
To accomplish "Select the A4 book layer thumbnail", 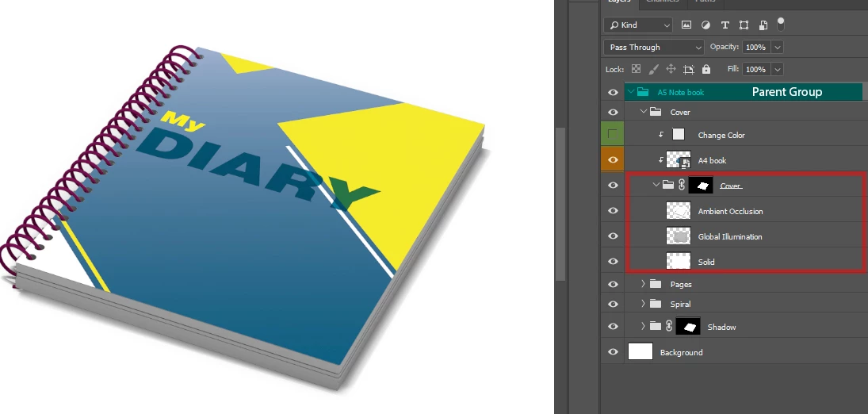I will (678, 159).
